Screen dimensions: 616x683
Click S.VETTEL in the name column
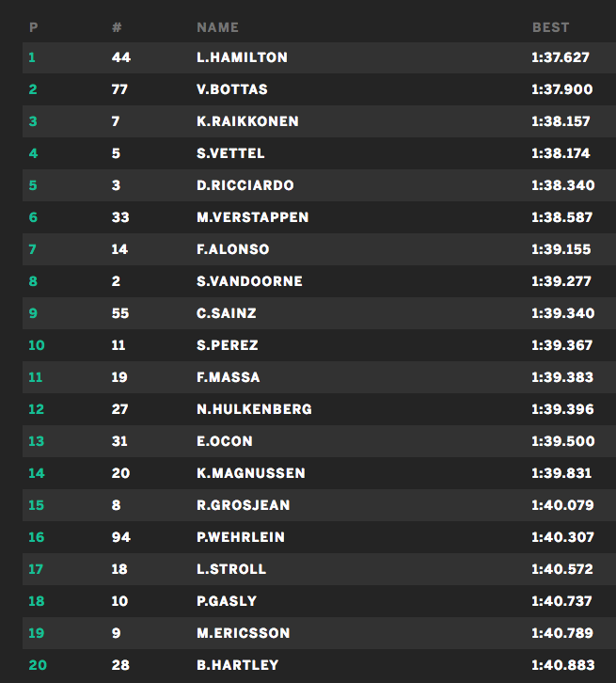[x=230, y=153]
